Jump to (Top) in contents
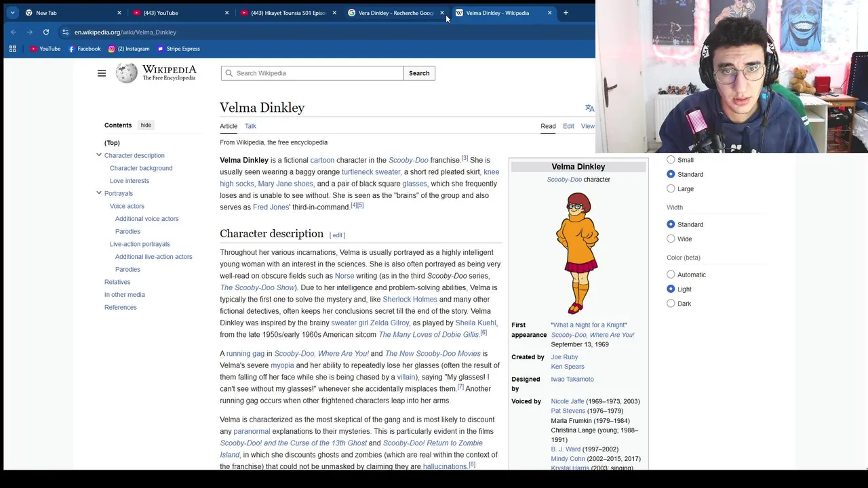 point(112,143)
